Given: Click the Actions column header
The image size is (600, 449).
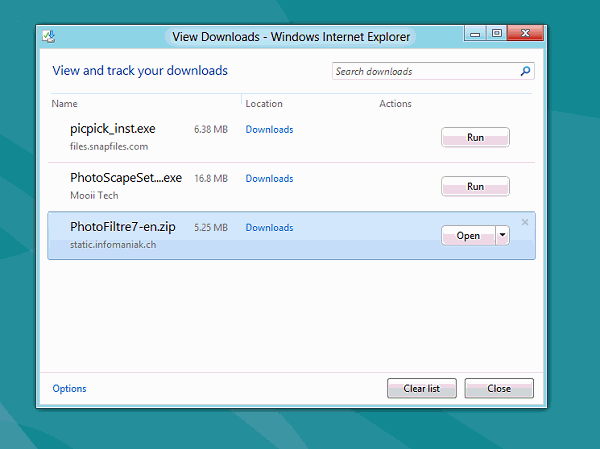Looking at the screenshot, I should (395, 104).
